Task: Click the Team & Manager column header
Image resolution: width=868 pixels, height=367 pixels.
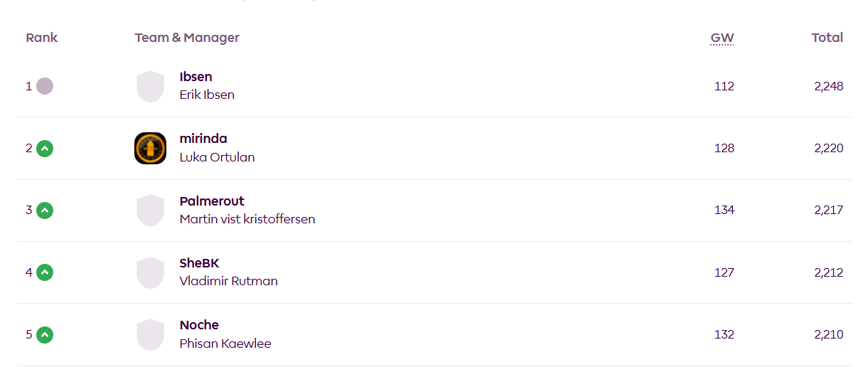Action: (x=187, y=38)
